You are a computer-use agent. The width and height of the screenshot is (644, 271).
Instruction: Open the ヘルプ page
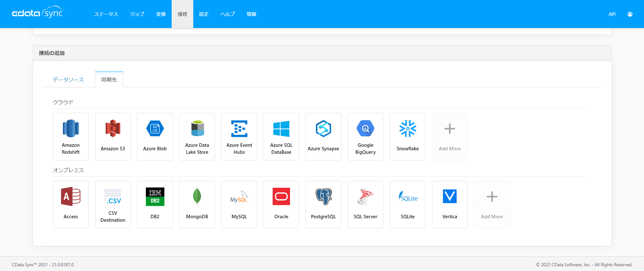228,14
